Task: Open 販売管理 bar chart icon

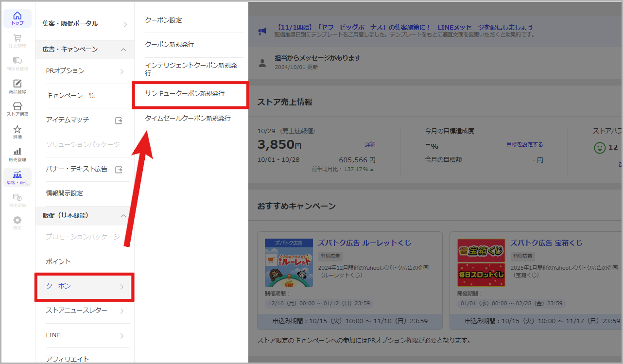Action: pos(17,155)
